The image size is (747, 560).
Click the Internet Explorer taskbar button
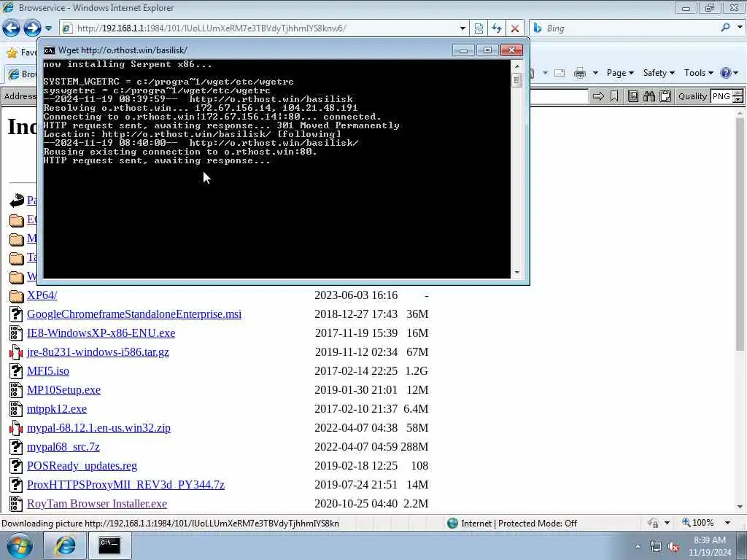tap(65, 545)
